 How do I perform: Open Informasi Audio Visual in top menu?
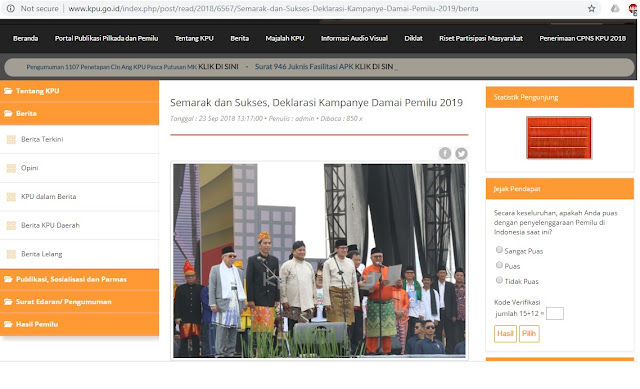pyautogui.click(x=354, y=38)
